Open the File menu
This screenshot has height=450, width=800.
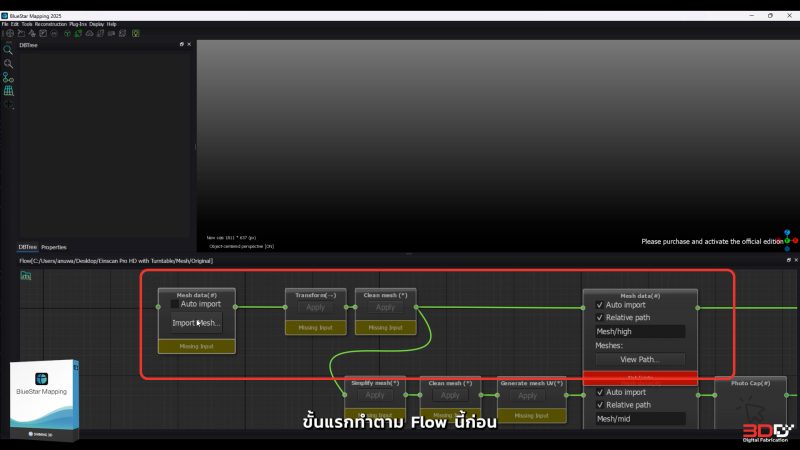(5, 24)
